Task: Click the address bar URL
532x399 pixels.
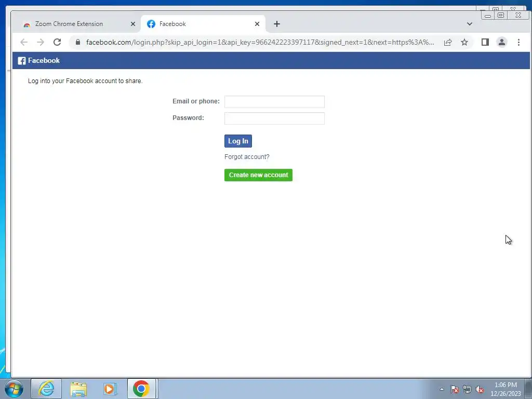Action: pos(260,42)
